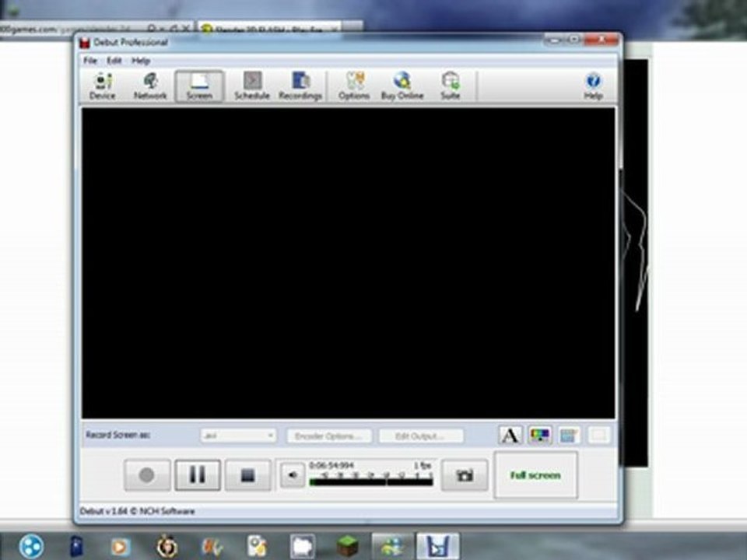Open the Minecraft grass block taskbar icon
The height and width of the screenshot is (560, 747).
pos(348,546)
